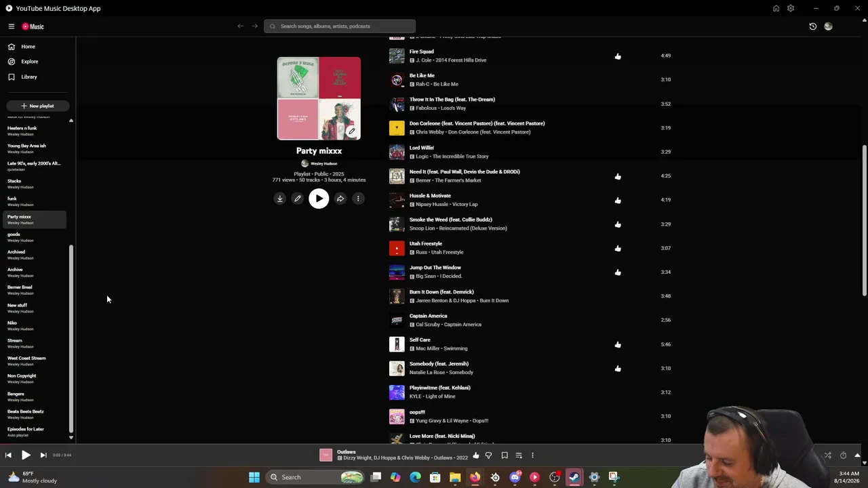
Task: Open the weather widget showing 69°F
Action: click(x=33, y=477)
